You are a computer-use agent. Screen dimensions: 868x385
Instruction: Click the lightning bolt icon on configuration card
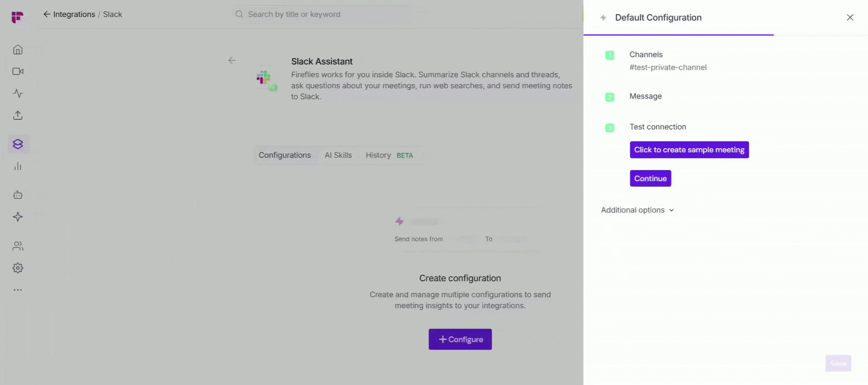pos(399,221)
